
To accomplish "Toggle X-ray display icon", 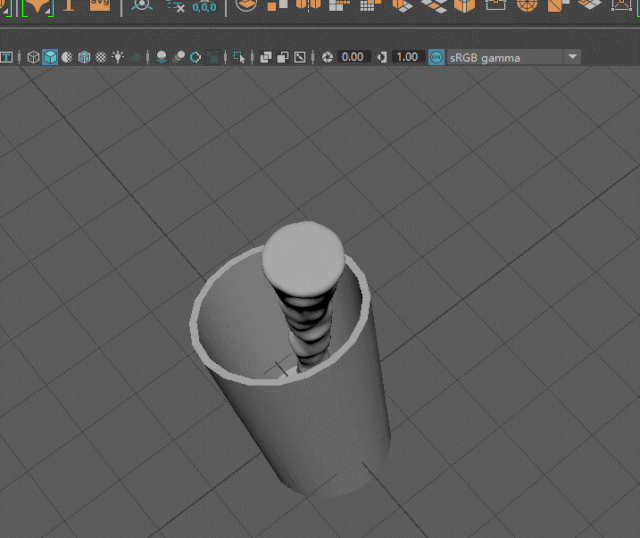I will coord(266,57).
